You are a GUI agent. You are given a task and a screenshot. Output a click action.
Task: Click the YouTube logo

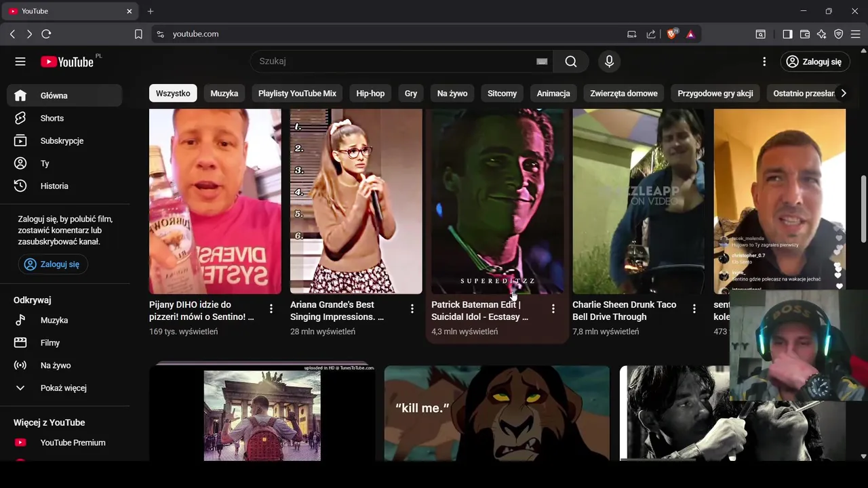pyautogui.click(x=67, y=62)
